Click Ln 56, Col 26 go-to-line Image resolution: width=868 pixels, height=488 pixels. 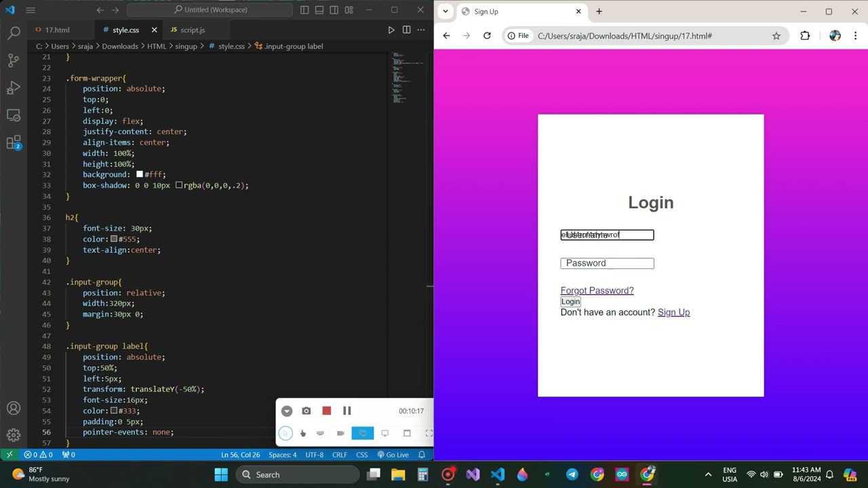click(240, 455)
